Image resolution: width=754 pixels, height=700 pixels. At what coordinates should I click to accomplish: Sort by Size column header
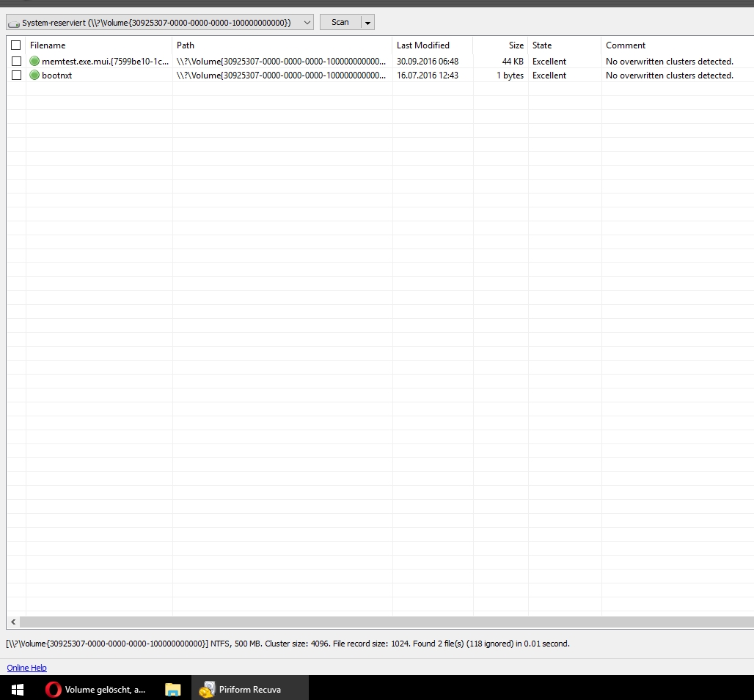500,45
